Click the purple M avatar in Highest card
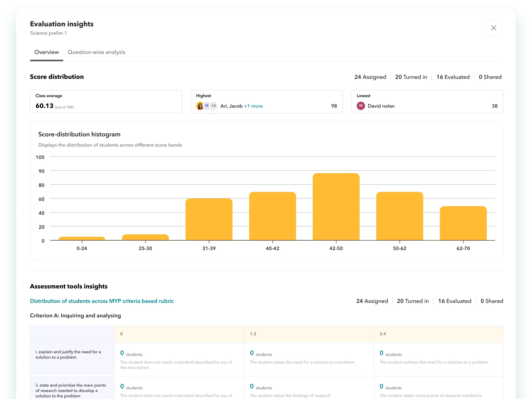Image resolution: width=532 pixels, height=399 pixels. 207,106
